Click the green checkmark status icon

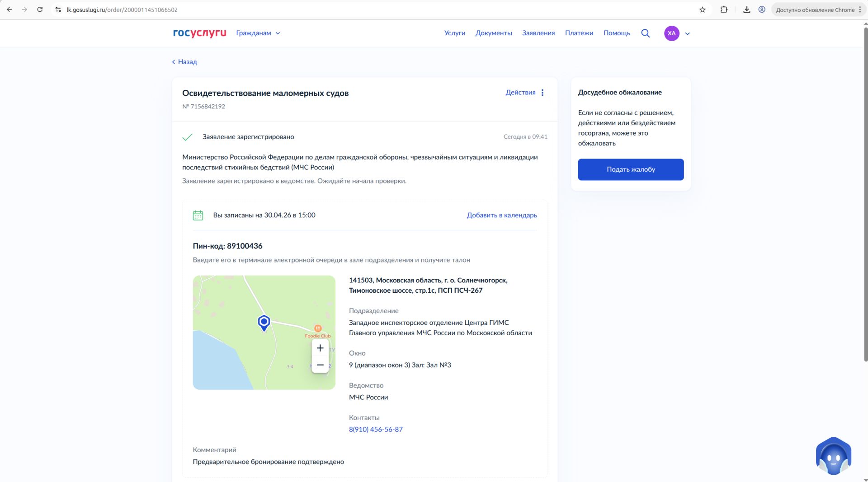[187, 137]
